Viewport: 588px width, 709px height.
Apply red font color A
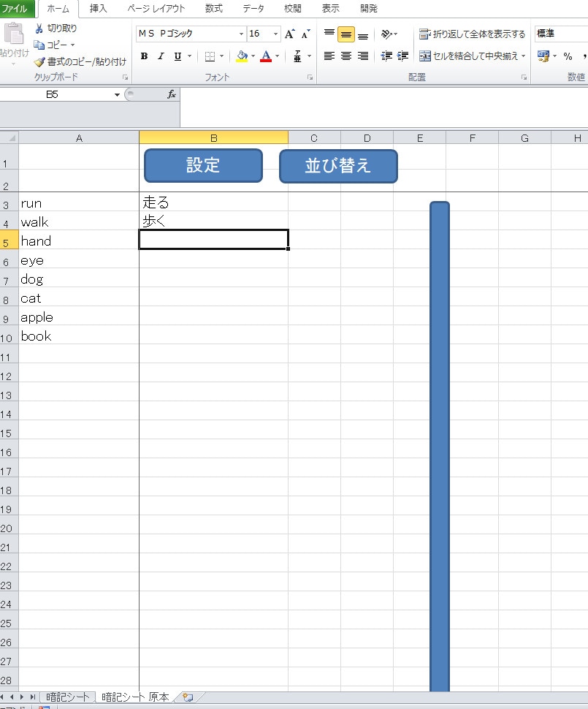(x=266, y=56)
